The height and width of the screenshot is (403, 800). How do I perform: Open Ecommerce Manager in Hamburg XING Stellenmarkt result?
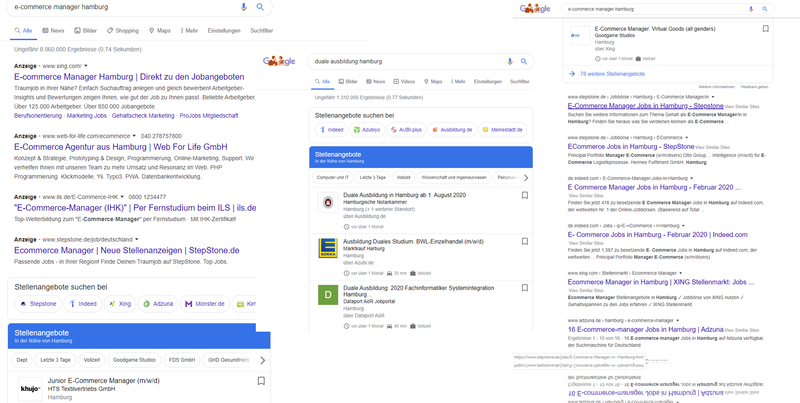click(661, 282)
